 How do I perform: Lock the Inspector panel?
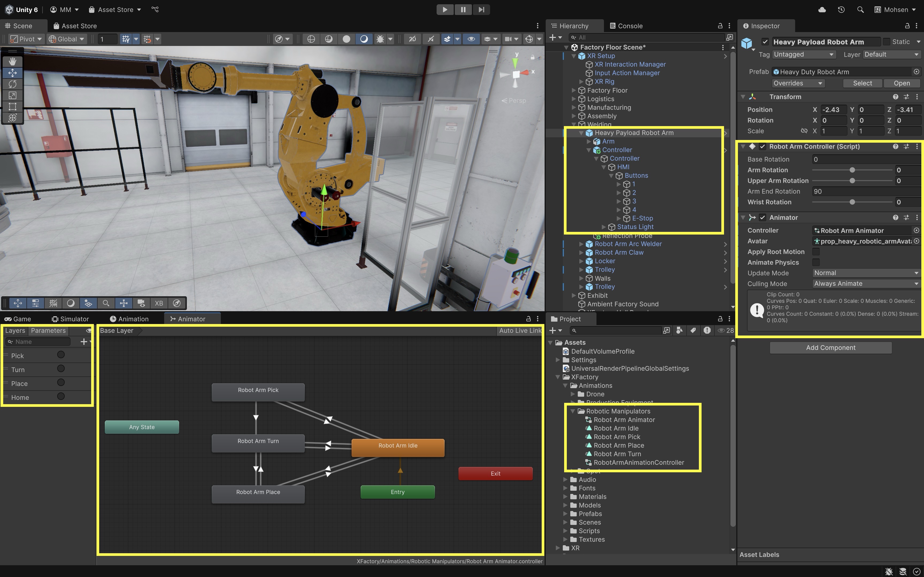click(907, 26)
